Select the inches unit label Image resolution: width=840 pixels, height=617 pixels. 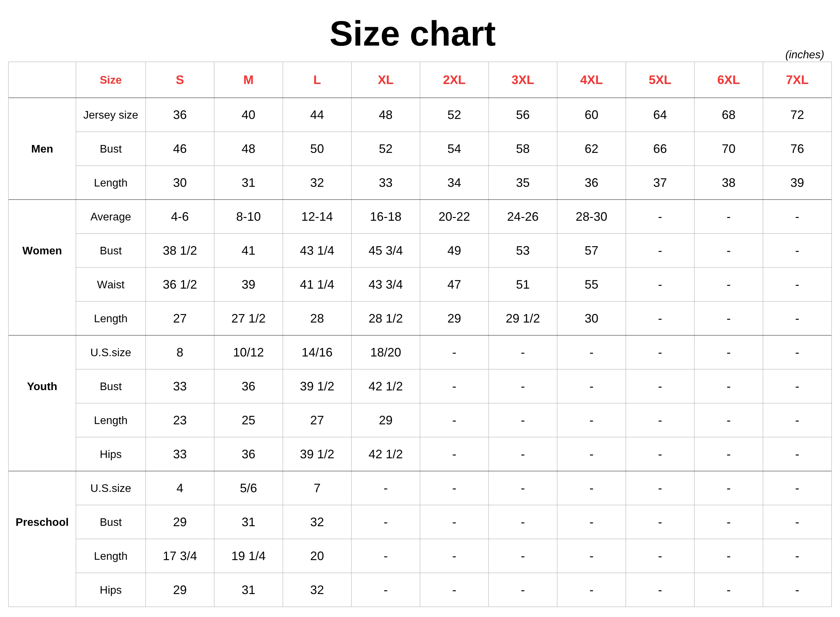pyautogui.click(x=804, y=55)
